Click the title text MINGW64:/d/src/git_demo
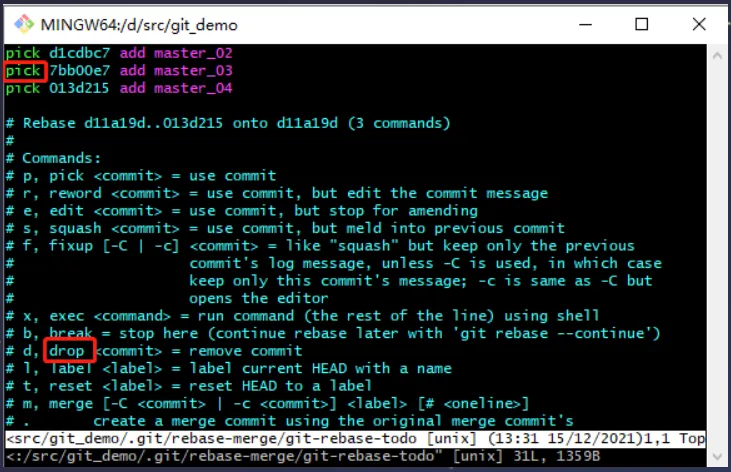731x472 pixels. point(139,25)
